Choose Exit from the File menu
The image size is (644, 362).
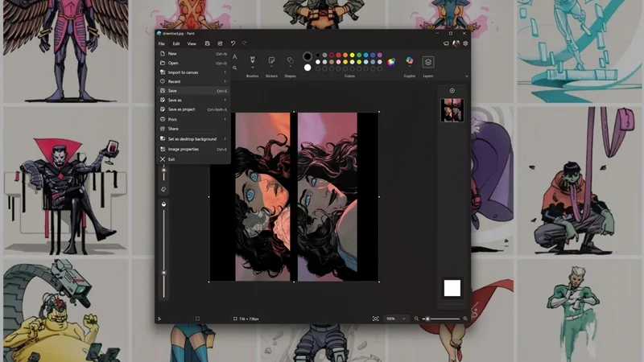(193, 159)
